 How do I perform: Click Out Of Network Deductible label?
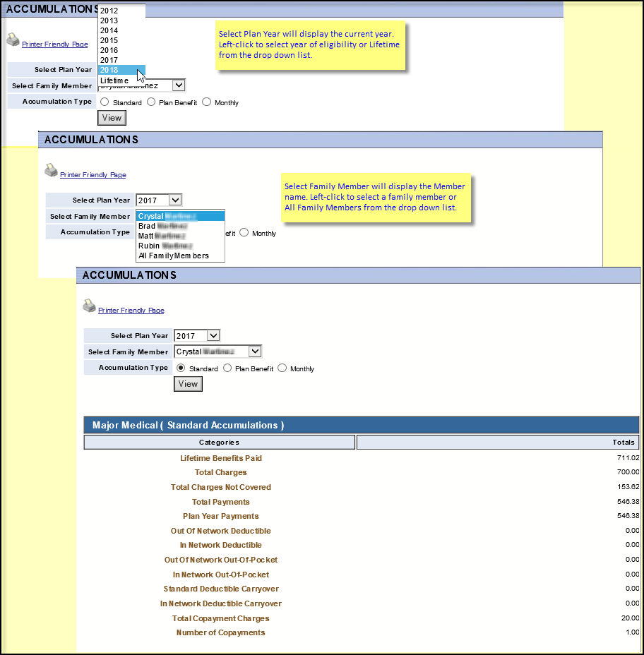(x=220, y=531)
